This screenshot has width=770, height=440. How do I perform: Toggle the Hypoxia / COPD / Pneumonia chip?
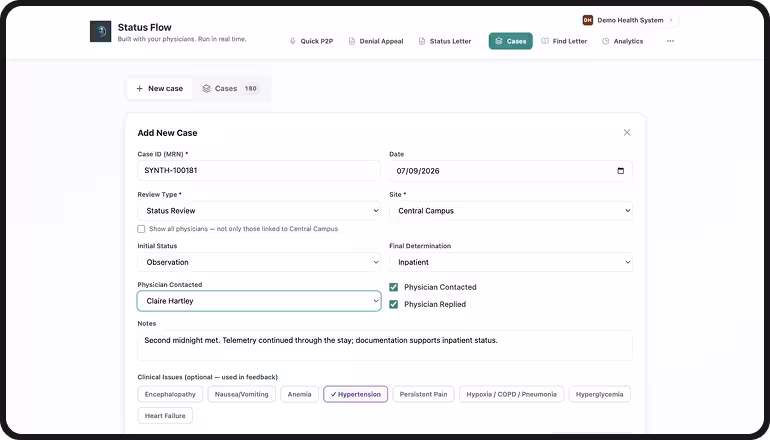click(x=512, y=394)
